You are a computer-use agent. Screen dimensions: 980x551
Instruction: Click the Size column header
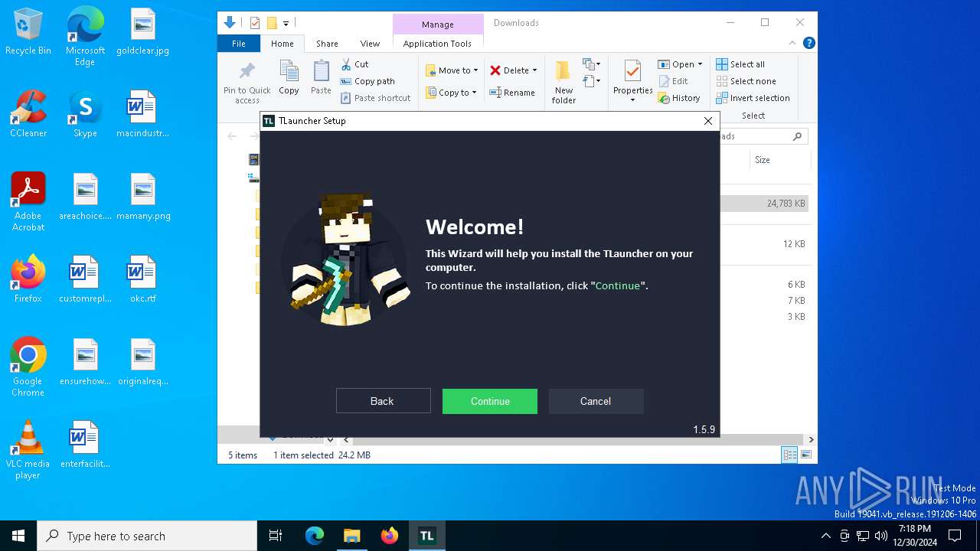779,160
